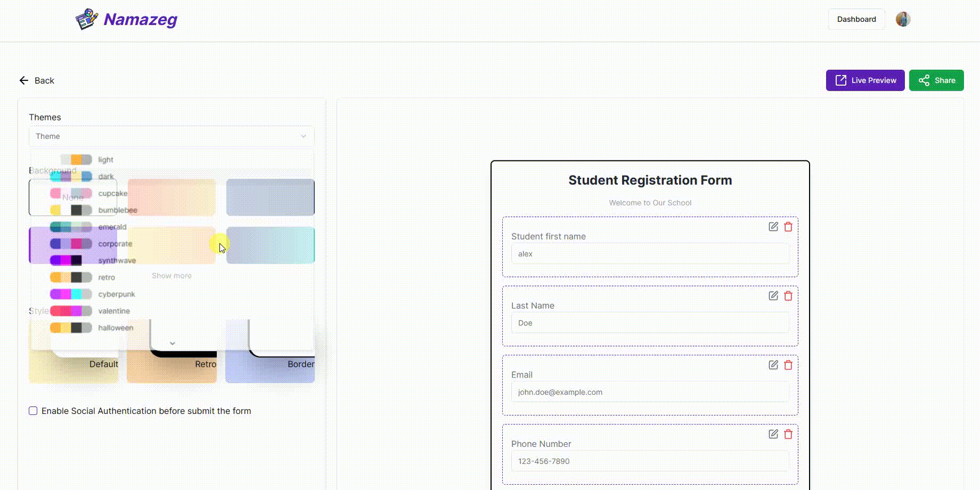Open the Live Preview

865,80
